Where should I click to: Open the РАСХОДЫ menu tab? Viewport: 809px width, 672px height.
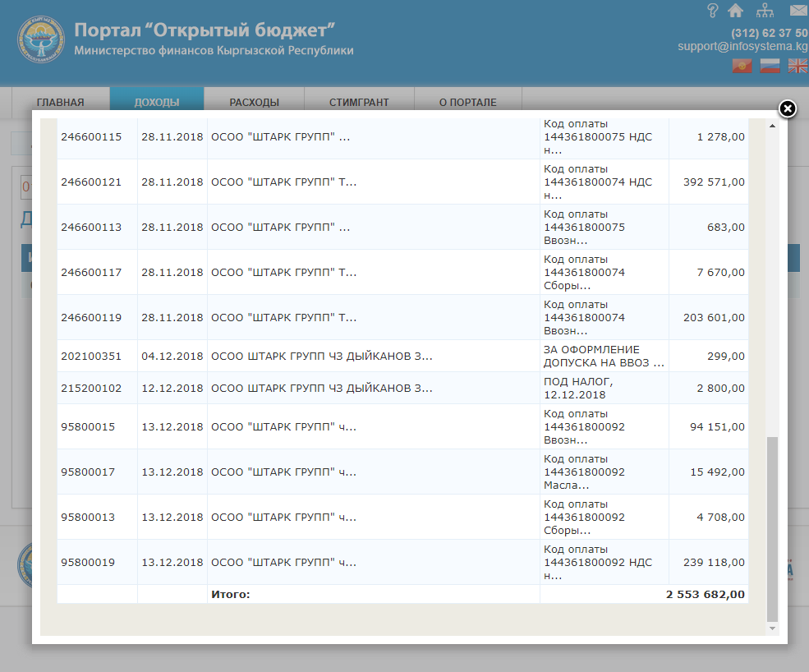tap(254, 103)
